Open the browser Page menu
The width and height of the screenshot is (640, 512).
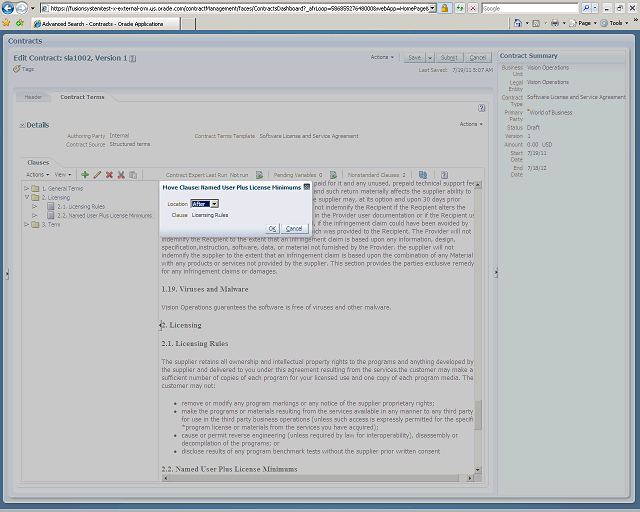coord(584,23)
